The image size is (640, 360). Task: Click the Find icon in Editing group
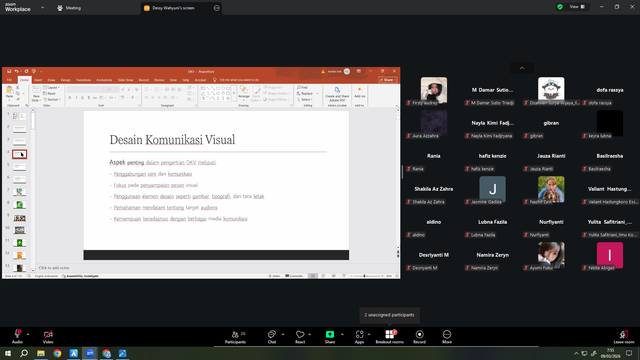302,88
